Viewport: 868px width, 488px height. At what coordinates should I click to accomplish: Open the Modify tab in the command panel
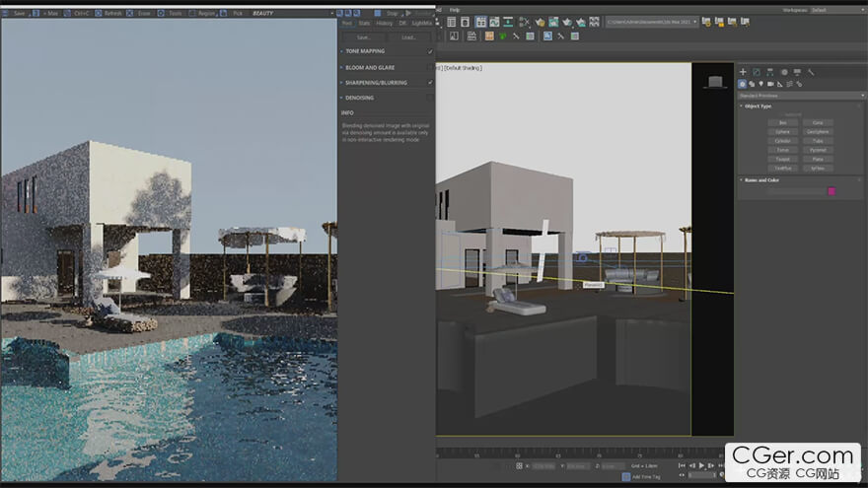point(757,72)
